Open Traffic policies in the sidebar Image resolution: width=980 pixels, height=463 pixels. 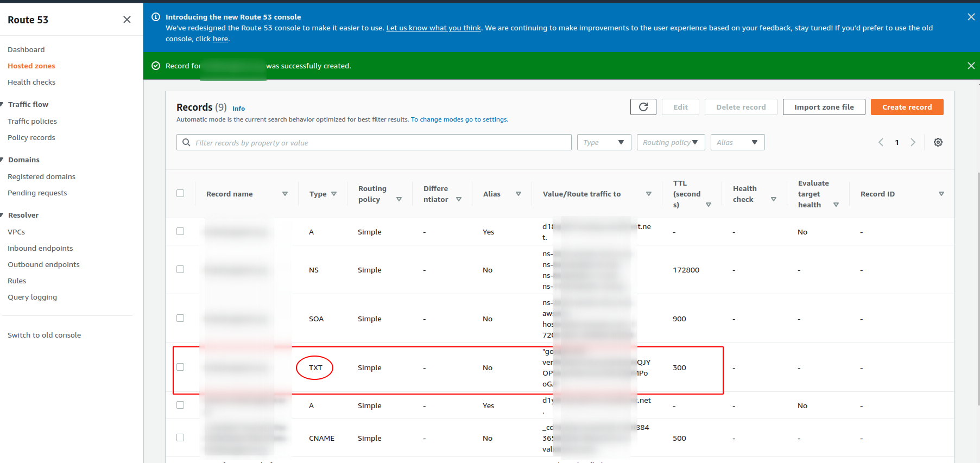click(x=32, y=121)
